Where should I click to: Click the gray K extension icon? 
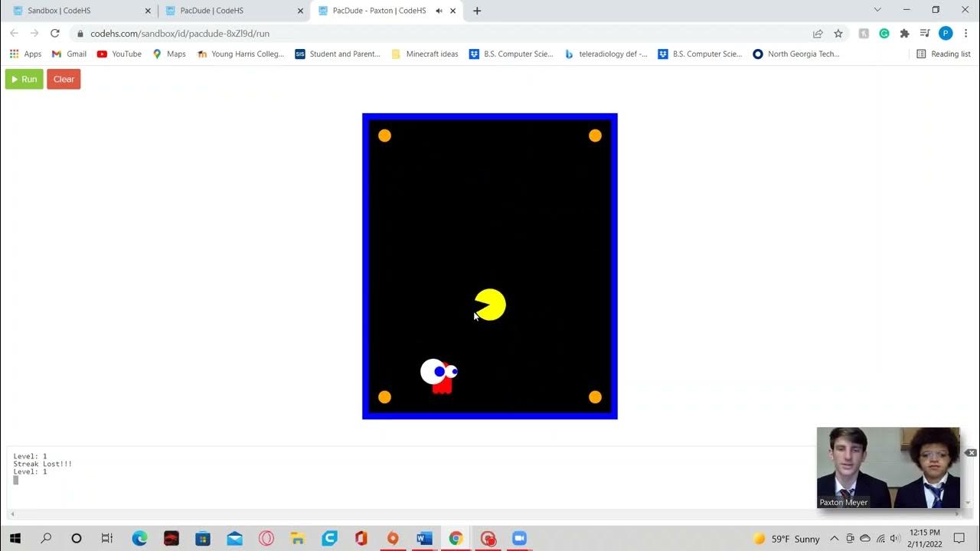[x=864, y=34]
